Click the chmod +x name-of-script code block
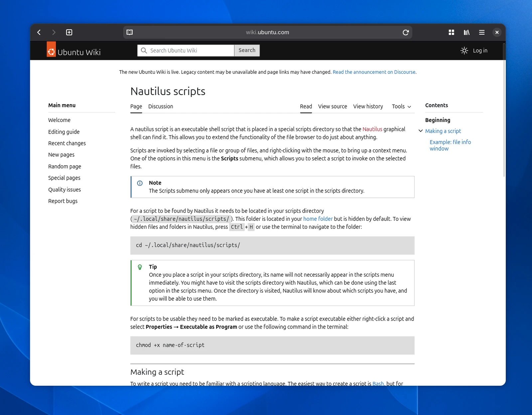Image resolution: width=532 pixels, height=415 pixels. [x=272, y=345]
